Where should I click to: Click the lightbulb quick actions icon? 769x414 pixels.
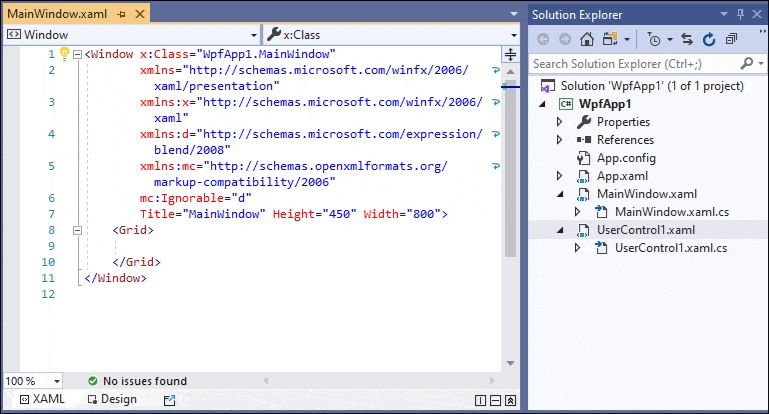click(64, 53)
